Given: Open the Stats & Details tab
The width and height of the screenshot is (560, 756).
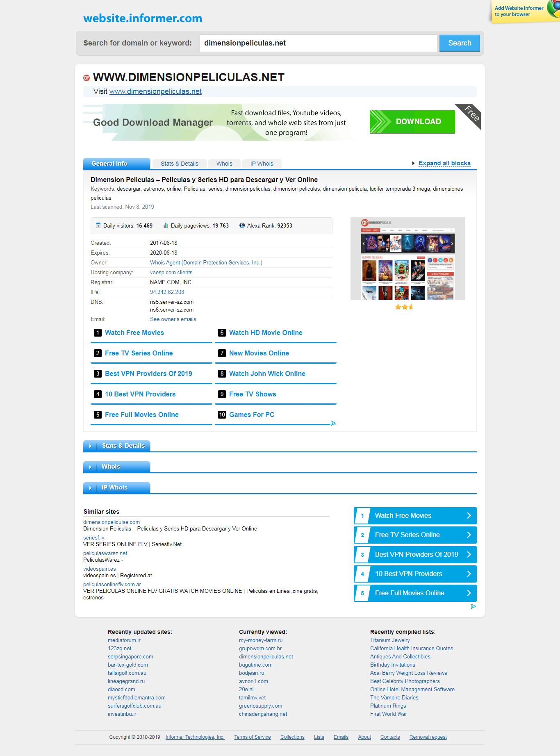Looking at the screenshot, I should (x=180, y=164).
